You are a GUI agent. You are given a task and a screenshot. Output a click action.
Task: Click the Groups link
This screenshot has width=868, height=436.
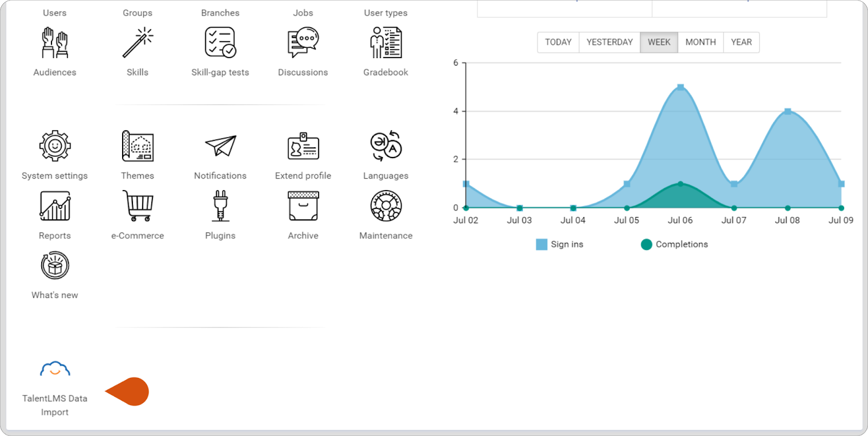pyautogui.click(x=138, y=13)
